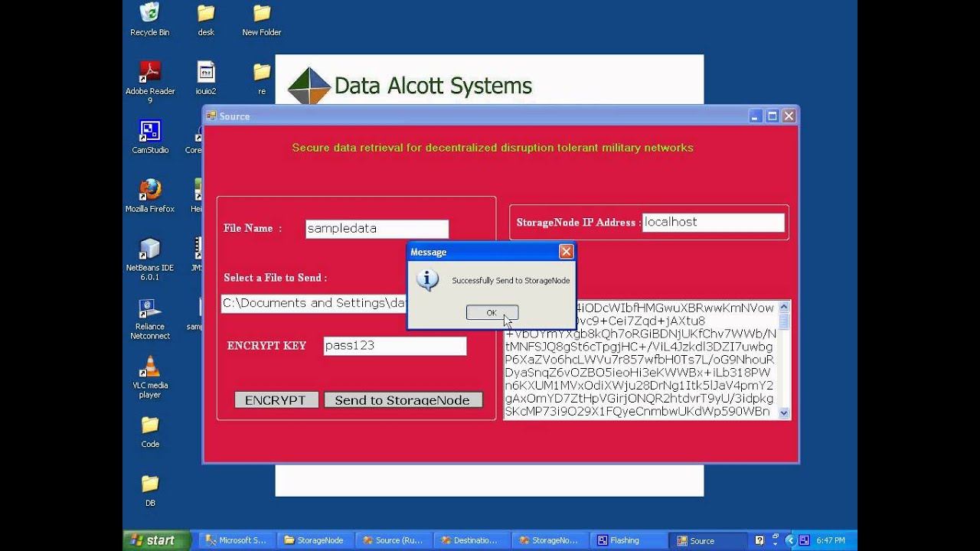Expand hidden tray icons arrow

click(x=790, y=540)
